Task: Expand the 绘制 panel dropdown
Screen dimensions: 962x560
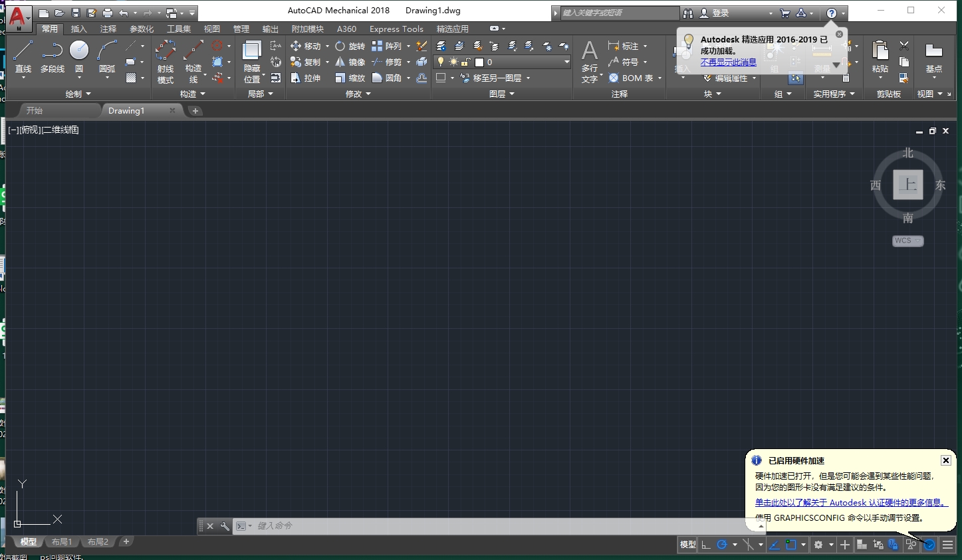Action: [x=78, y=94]
